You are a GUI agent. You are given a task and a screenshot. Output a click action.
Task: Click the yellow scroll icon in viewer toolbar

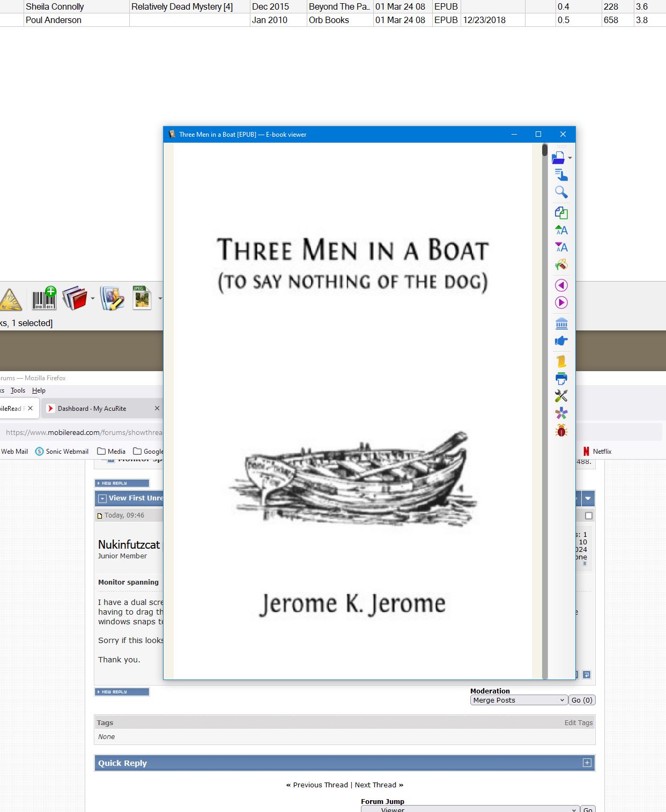(561, 361)
